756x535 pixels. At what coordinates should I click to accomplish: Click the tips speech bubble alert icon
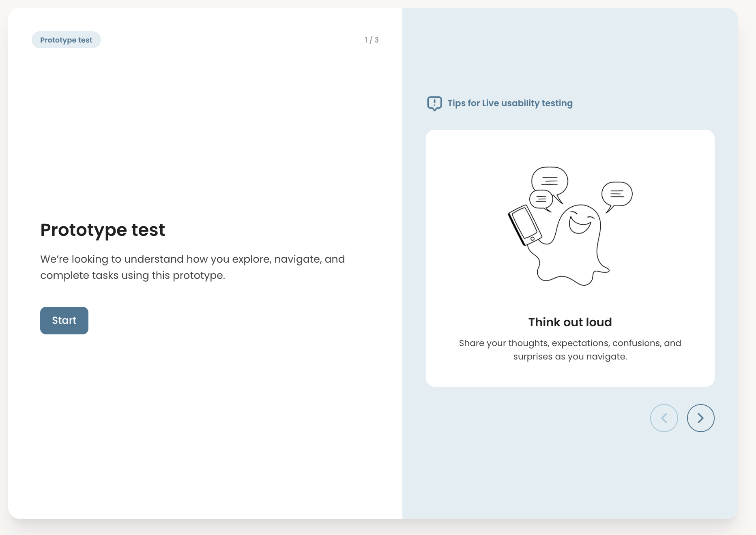(x=434, y=103)
